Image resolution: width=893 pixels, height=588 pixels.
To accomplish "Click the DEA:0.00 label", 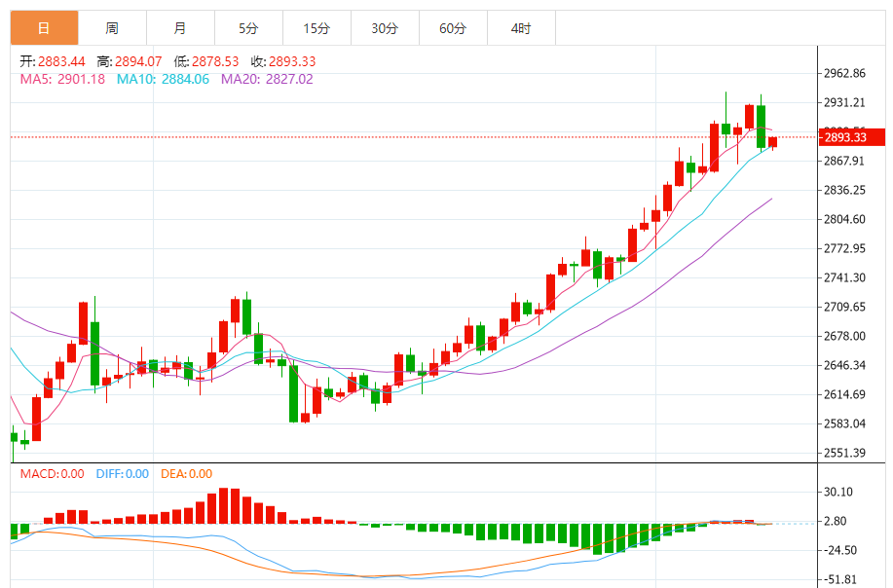I will click(x=186, y=473).
